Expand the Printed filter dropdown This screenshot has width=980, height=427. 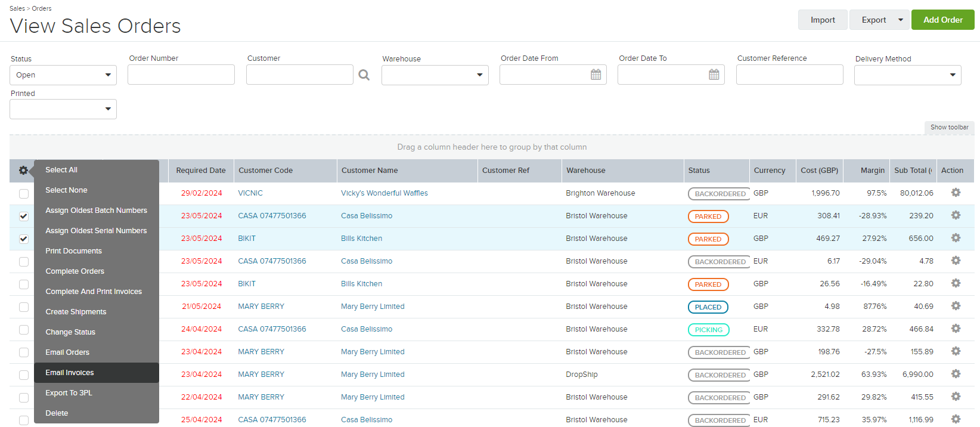[63, 109]
